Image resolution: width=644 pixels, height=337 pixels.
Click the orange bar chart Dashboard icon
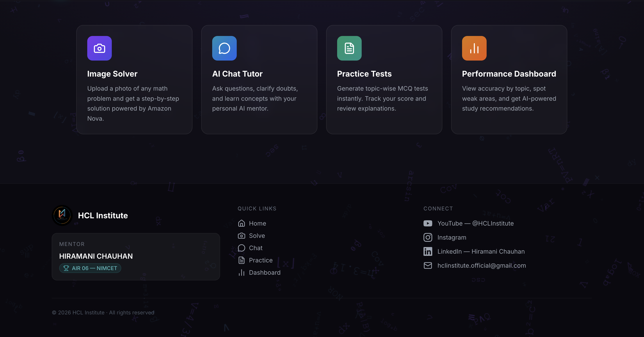(474, 48)
